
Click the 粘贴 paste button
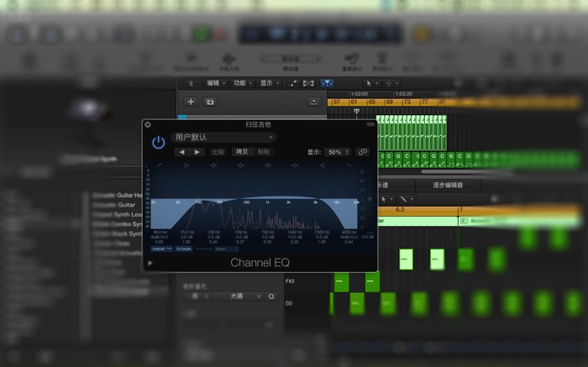264,152
